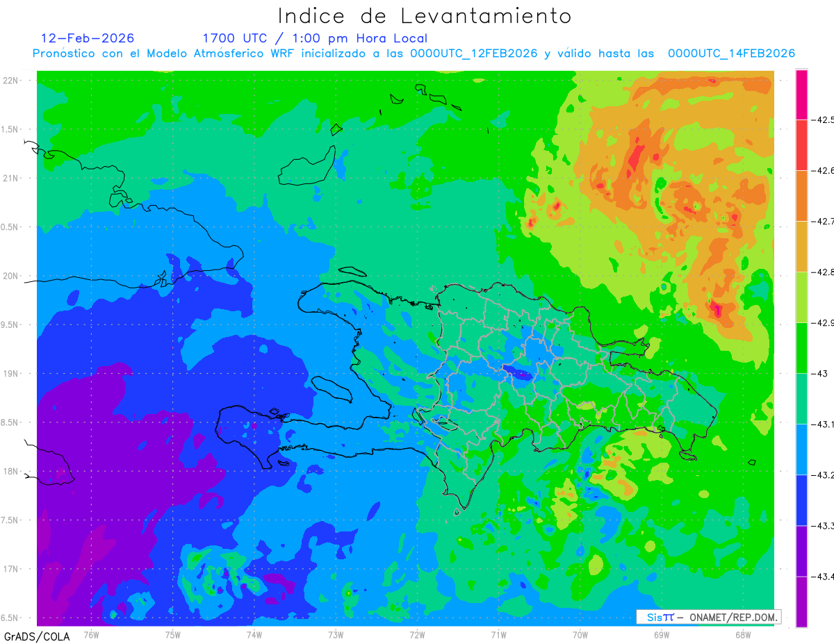Screen dimensions: 834x644
Task: Click the '18N' latitude label
Action: click(x=12, y=472)
